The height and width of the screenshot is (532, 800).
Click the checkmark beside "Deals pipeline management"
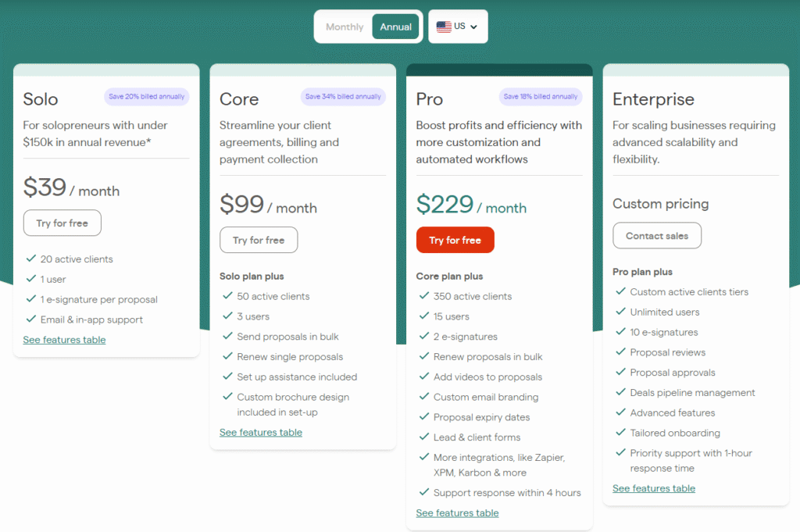pos(620,392)
